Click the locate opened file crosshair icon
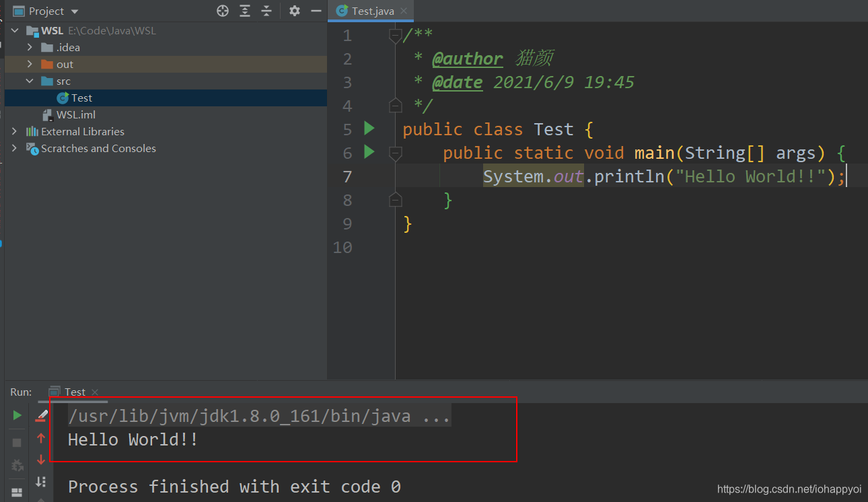Image resolution: width=868 pixels, height=502 pixels. point(223,11)
